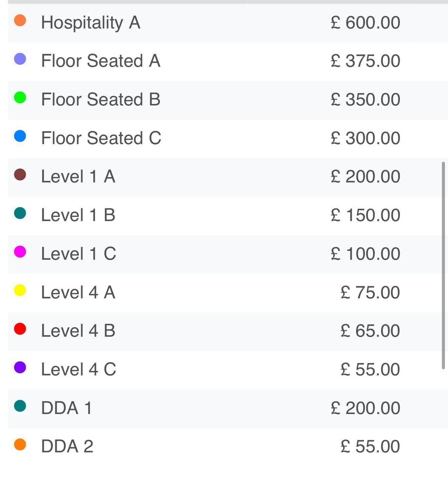Select the £ 75.00 price
Screen dimensions: 448x490
[370, 293]
